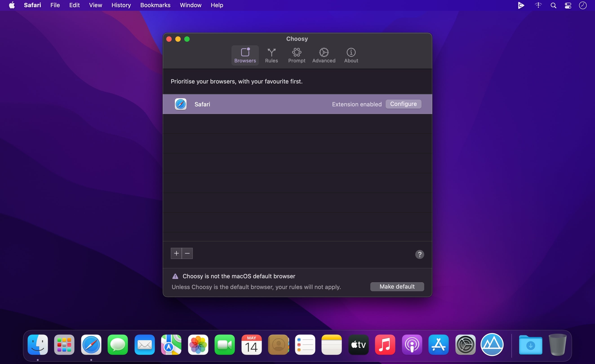Open Notes from the Dock

332,344
